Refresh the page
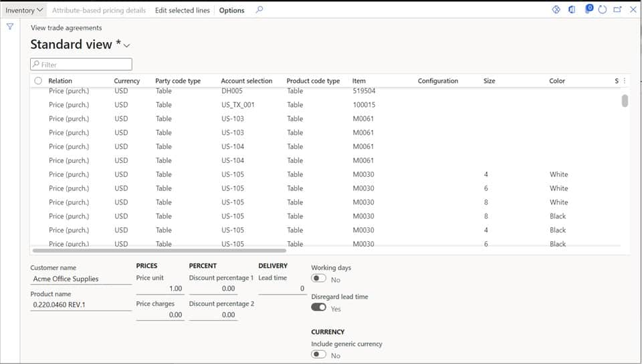Screen dimensions: 642x364 pyautogui.click(x=603, y=9)
